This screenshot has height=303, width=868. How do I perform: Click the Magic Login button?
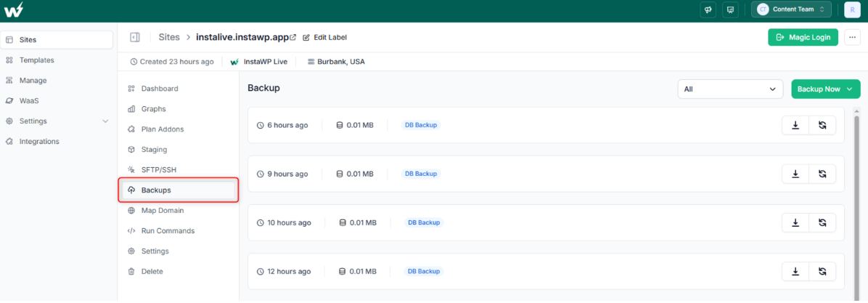tap(803, 37)
